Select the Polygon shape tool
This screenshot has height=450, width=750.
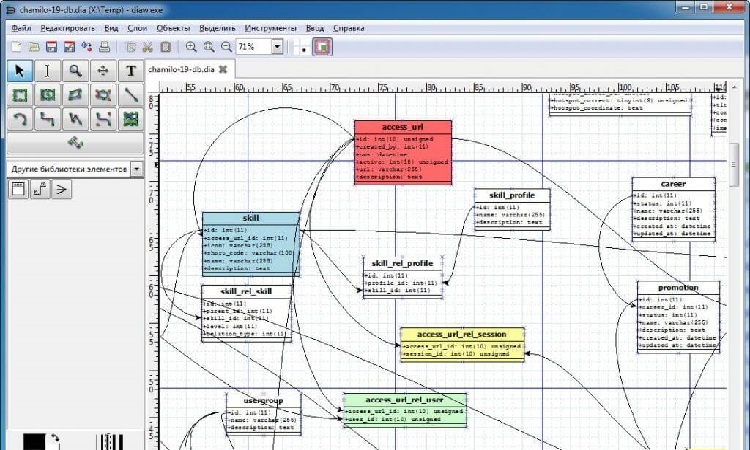[75, 95]
